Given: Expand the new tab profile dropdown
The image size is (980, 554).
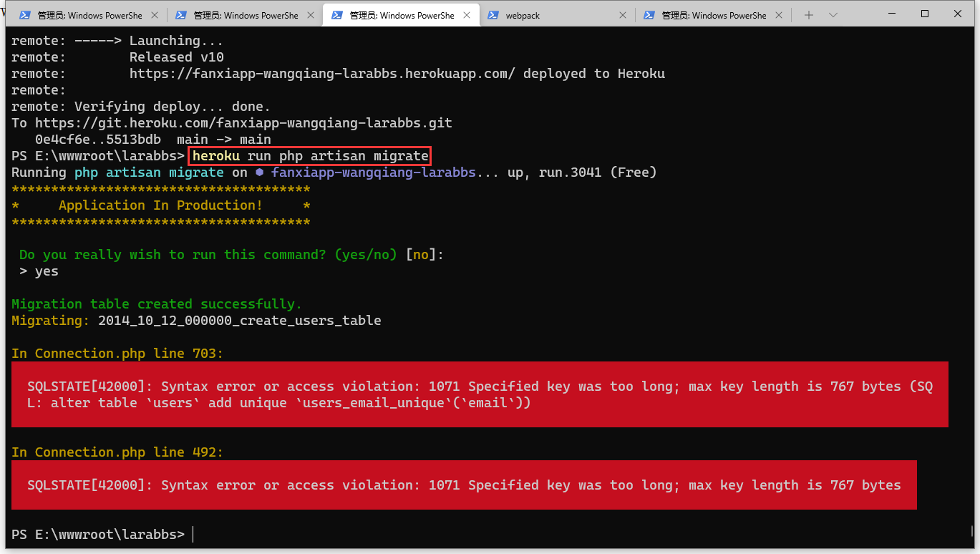Looking at the screenshot, I should (x=833, y=15).
